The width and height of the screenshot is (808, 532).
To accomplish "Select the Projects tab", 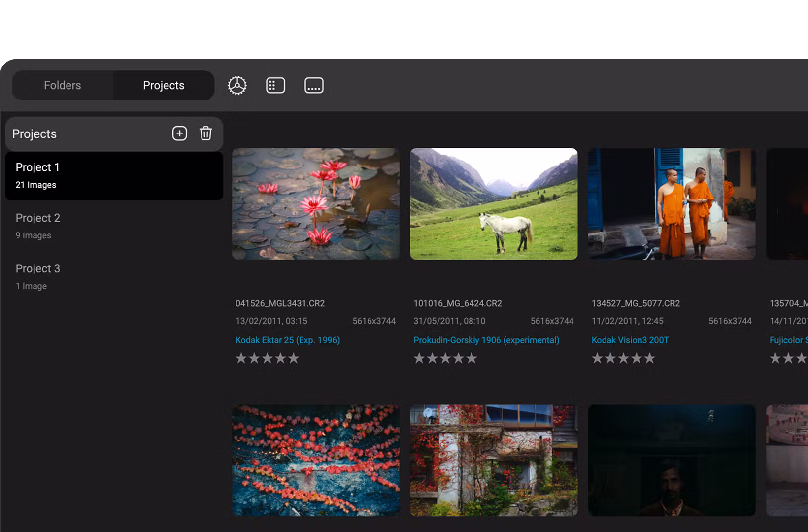I will 164,86.
